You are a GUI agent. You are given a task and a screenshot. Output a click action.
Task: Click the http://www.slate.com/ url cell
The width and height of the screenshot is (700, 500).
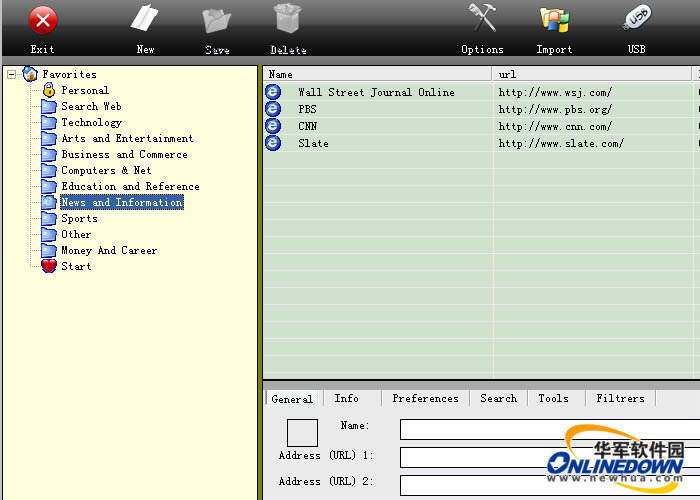click(x=561, y=143)
